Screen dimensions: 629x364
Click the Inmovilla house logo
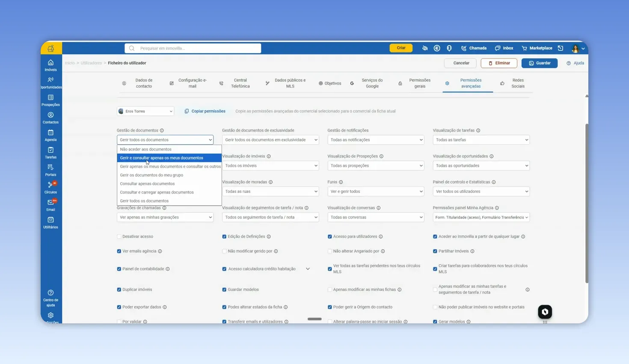[51, 48]
